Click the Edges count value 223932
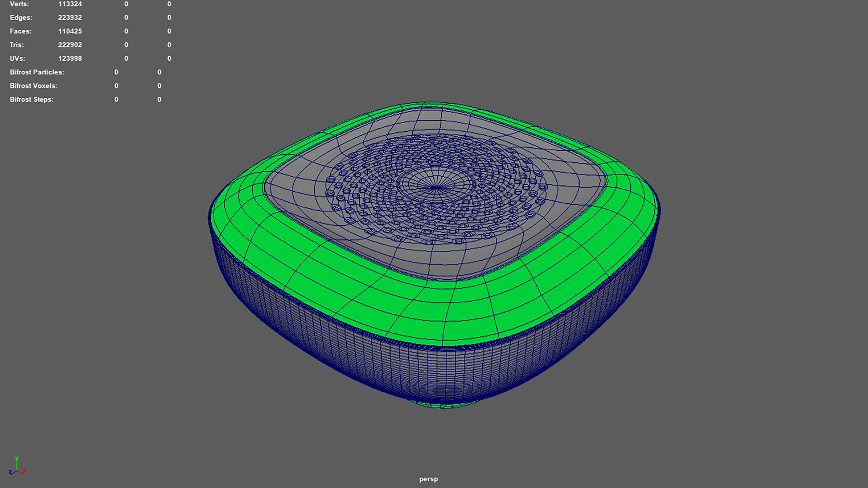Viewport: 868px width, 488px height. (x=70, y=17)
